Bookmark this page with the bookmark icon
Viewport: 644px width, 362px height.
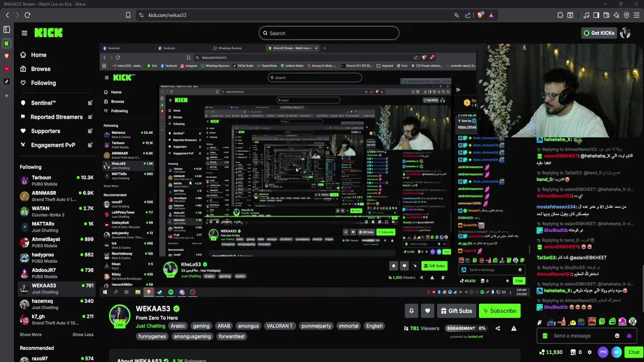click(128, 15)
